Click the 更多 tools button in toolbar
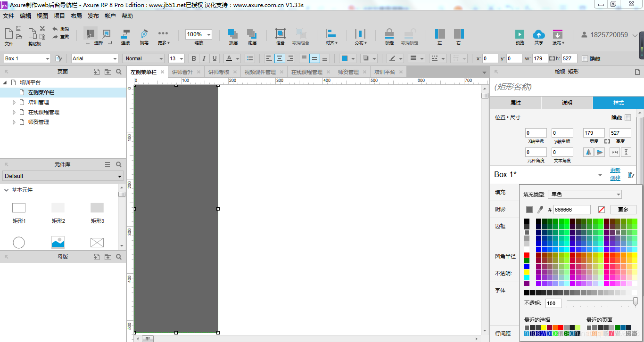The image size is (644, 342). tap(163, 36)
